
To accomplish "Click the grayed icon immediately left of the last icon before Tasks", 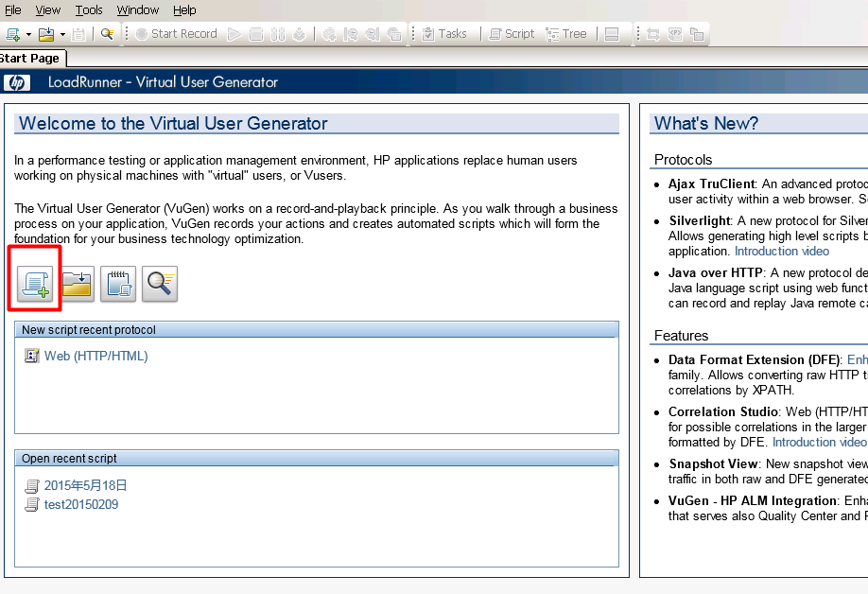I will [373, 34].
